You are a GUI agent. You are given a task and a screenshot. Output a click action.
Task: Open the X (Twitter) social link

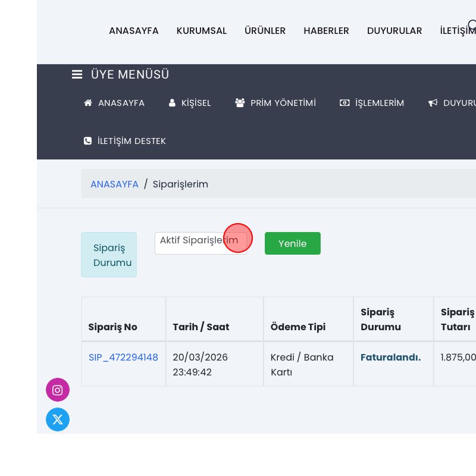58,419
